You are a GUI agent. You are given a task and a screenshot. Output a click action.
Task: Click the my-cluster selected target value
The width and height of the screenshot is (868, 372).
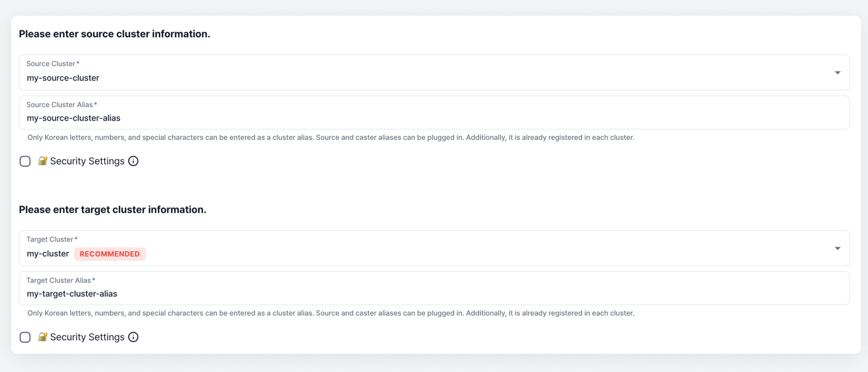pos(48,254)
